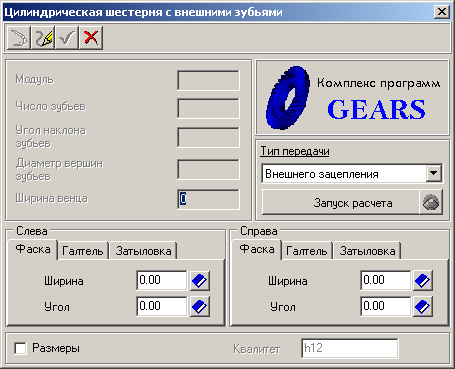Click right Ширина value field
Screen dimensions: 455x369
click(x=386, y=280)
